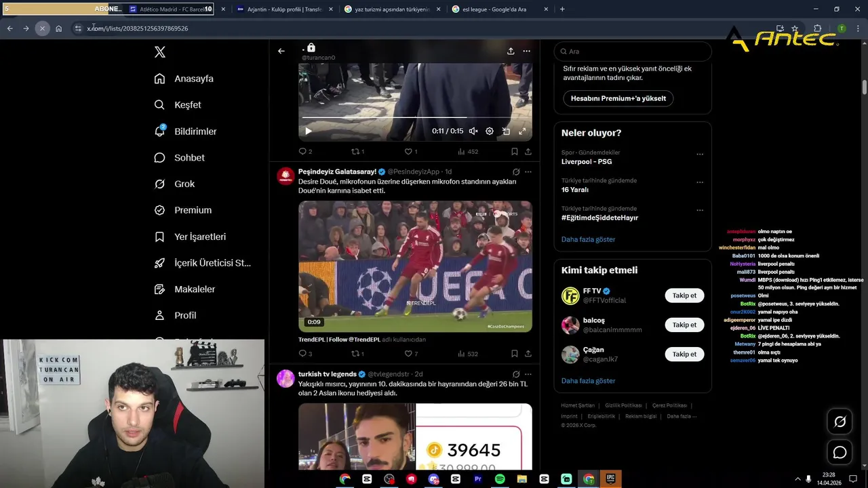Open Premiere Pro from the taskbar

pyautogui.click(x=477, y=479)
